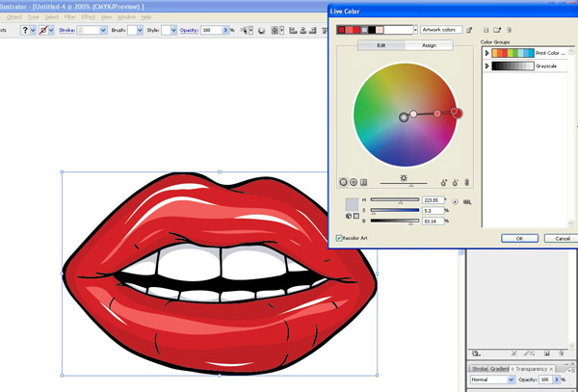Open the Effect menu

[x=89, y=17]
